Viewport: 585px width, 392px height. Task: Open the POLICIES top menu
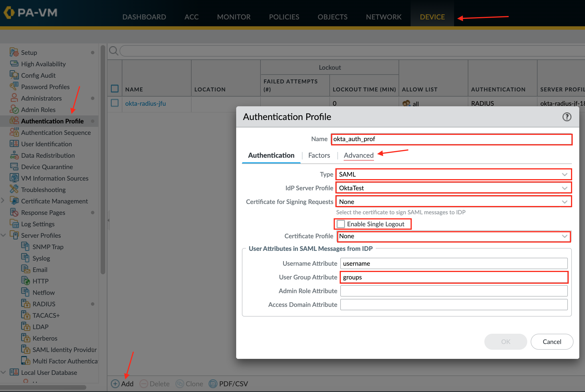coord(284,17)
